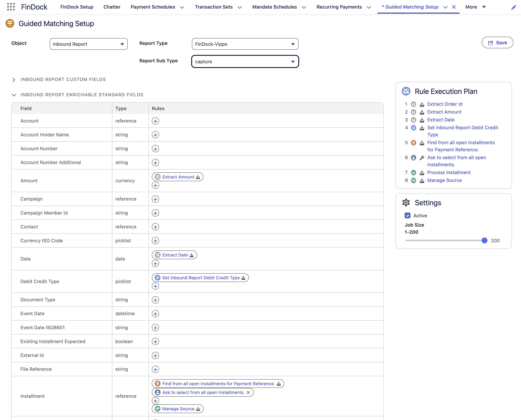The image size is (521, 420).
Task: Click Extract Date chip in Date row
Action: (x=174, y=255)
